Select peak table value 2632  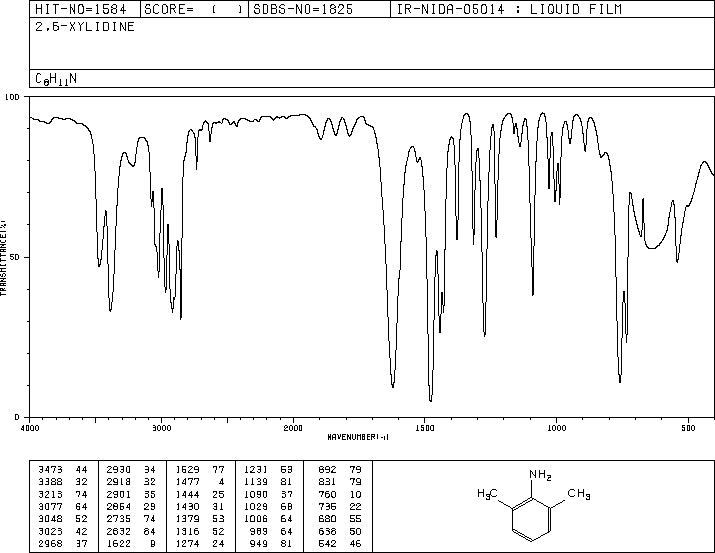tap(119, 532)
